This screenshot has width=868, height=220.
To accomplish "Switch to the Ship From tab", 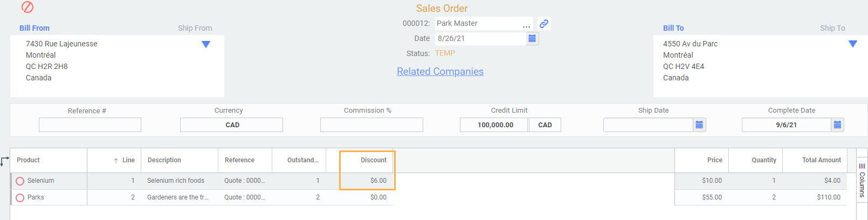I will [x=195, y=28].
